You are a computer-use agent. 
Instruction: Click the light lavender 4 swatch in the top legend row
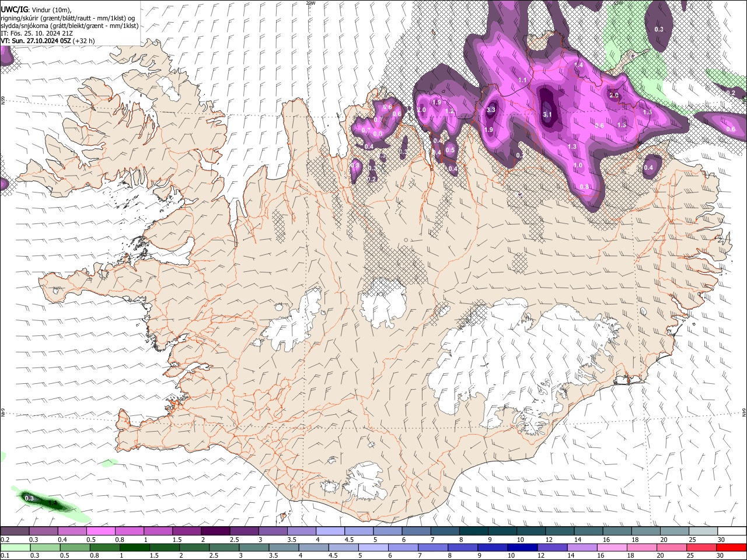330,531
